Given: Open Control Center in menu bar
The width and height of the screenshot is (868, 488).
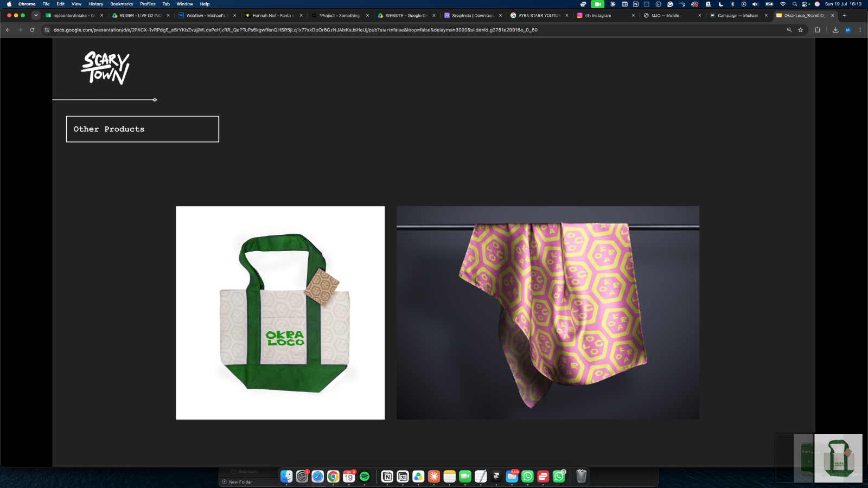Looking at the screenshot, I should click(805, 4).
